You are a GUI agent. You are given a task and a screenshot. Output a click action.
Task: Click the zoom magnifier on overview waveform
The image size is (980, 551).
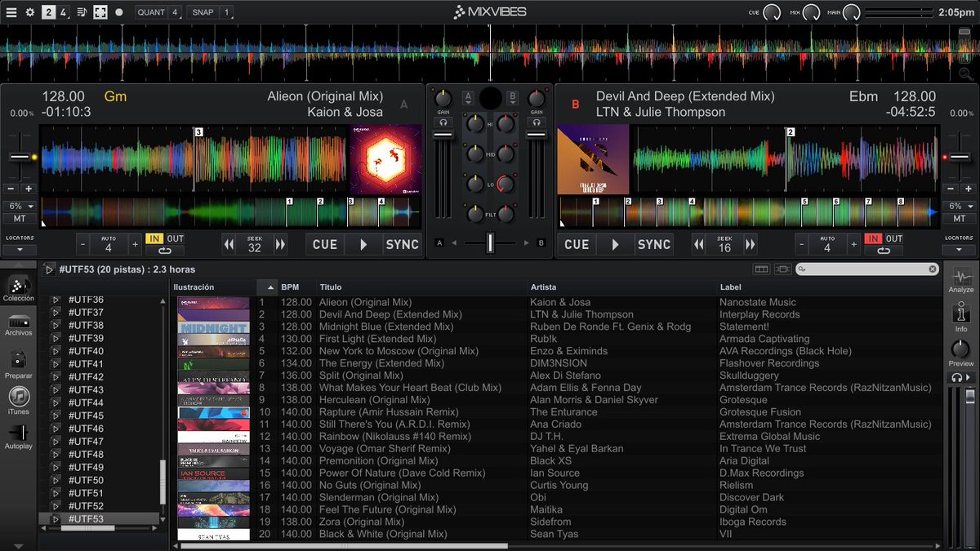pyautogui.click(x=965, y=75)
